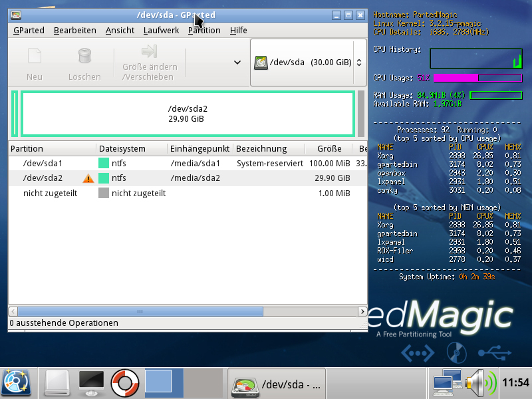Open the Partition menu
Image resolution: width=532 pixels, height=399 pixels.
[x=204, y=30]
